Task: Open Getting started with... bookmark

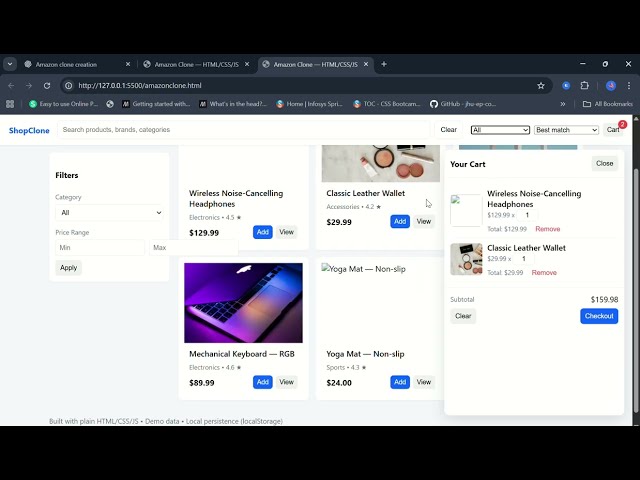Action: pos(156,104)
